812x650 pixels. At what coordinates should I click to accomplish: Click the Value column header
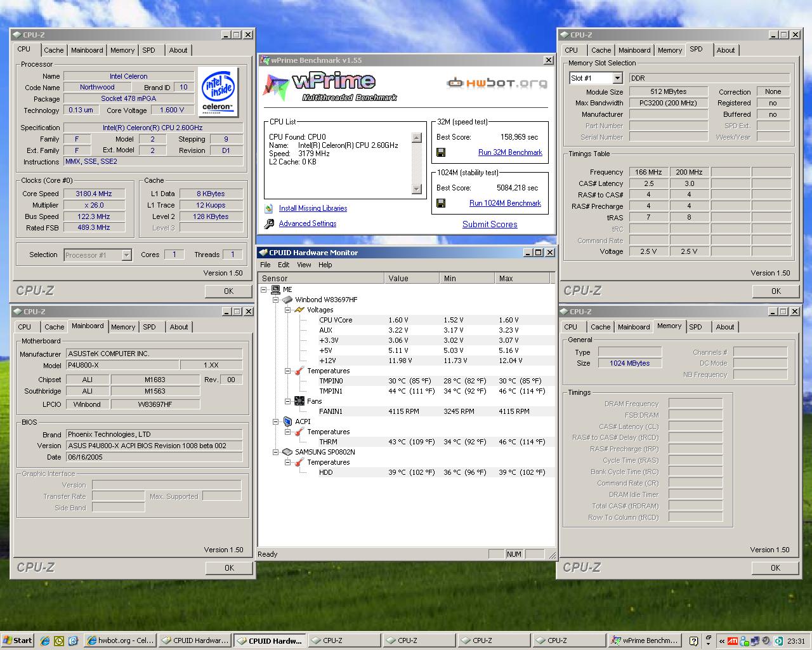pyautogui.click(x=411, y=278)
